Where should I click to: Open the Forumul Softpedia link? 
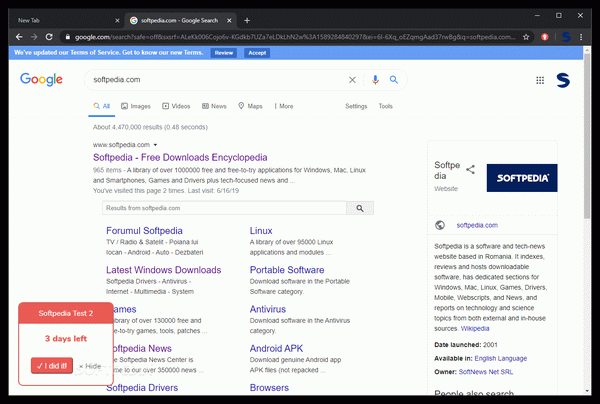pos(144,231)
